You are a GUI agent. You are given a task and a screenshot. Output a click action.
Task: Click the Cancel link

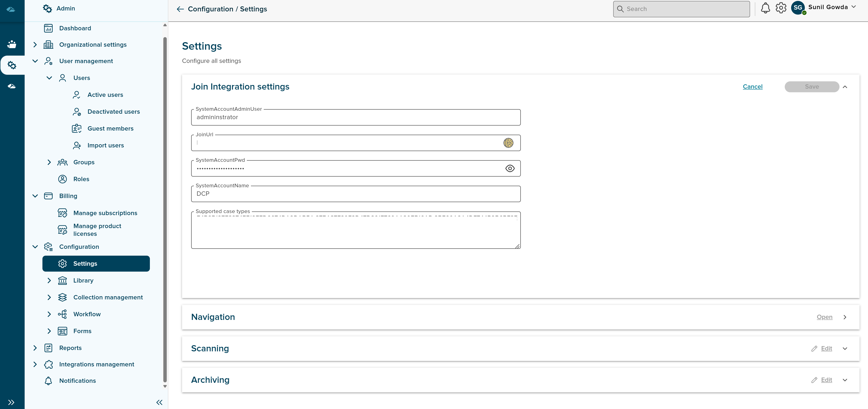coord(752,87)
